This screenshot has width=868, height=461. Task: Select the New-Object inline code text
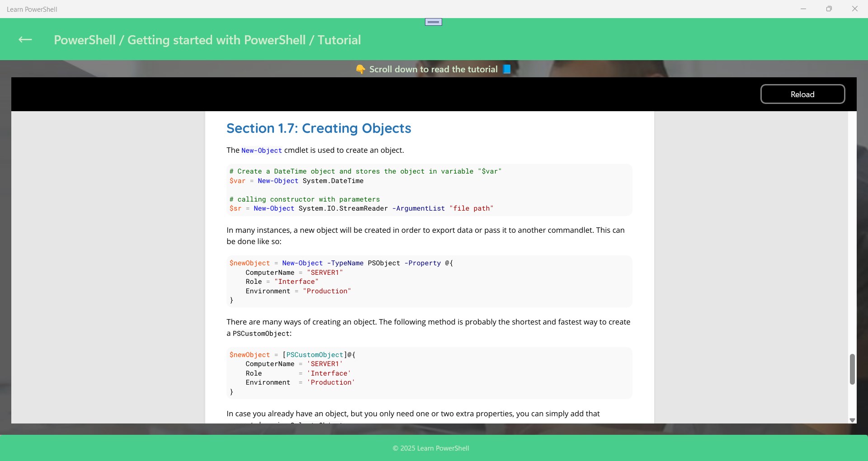click(262, 151)
